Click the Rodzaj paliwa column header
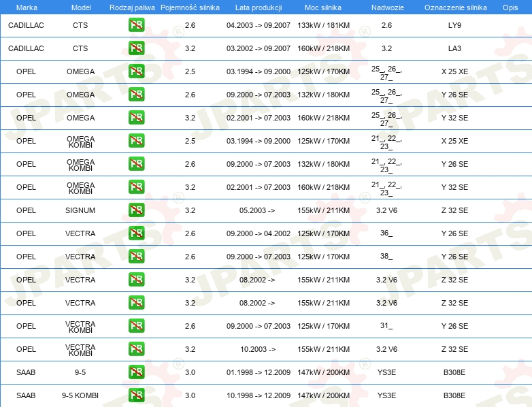 tap(132, 7)
